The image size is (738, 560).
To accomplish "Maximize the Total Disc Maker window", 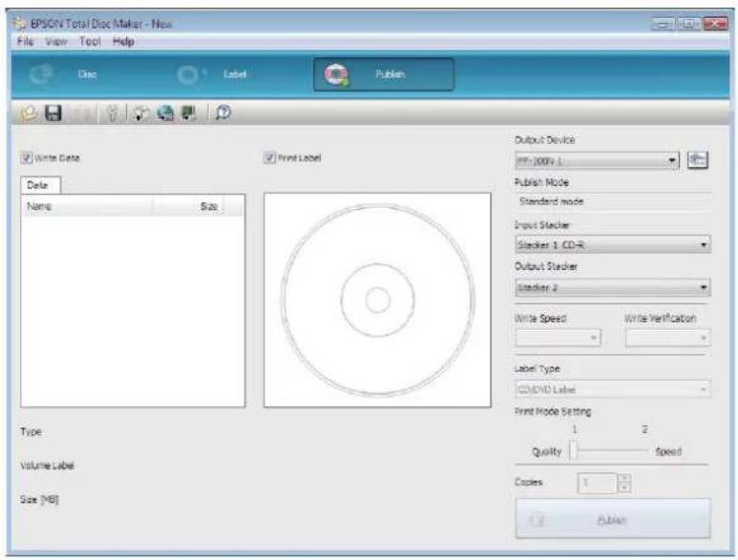I will coord(688,24).
